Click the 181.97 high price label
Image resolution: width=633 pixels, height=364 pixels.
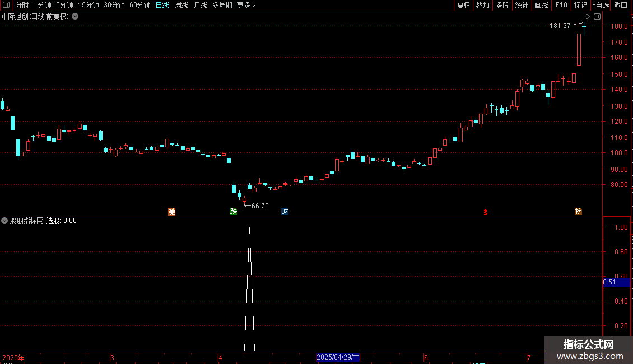pyautogui.click(x=560, y=26)
